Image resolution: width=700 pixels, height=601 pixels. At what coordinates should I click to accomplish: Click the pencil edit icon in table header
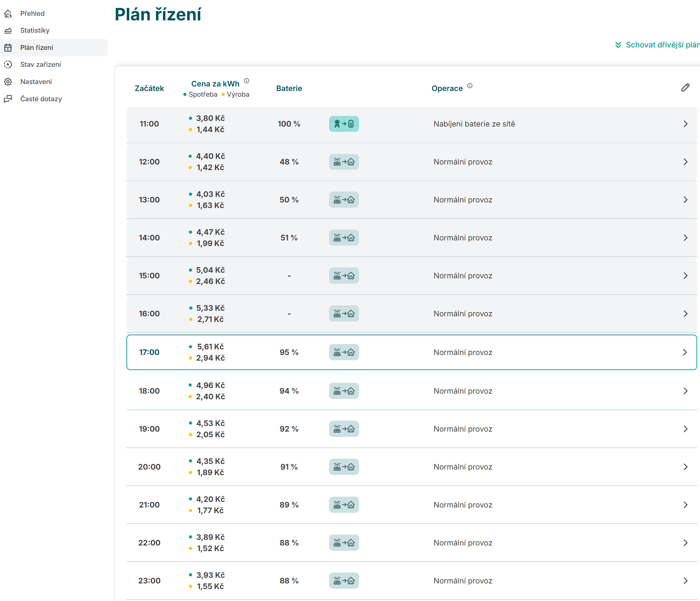685,88
